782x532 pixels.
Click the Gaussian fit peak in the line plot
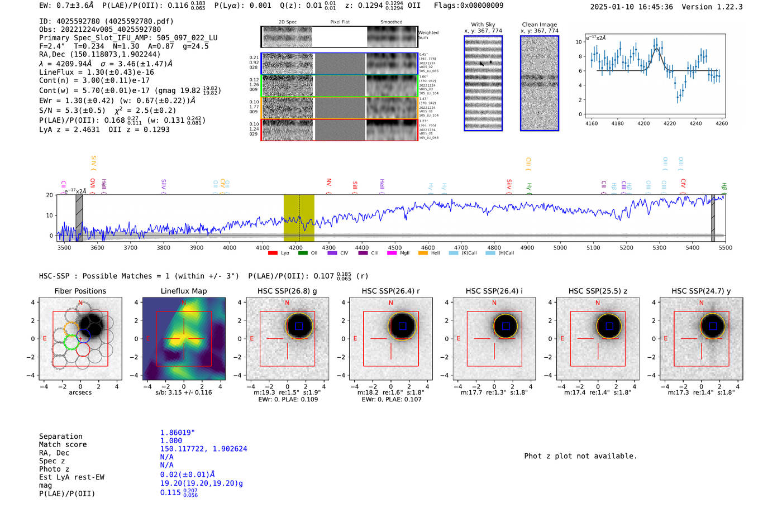click(657, 49)
